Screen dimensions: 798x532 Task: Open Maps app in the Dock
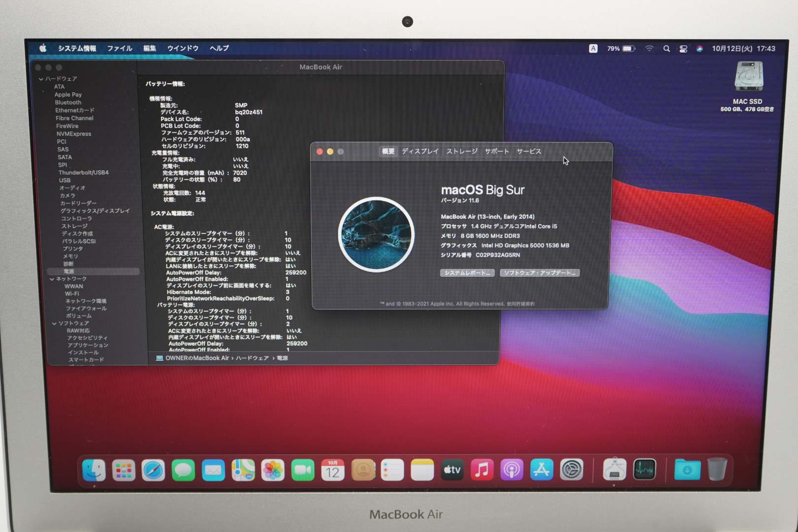click(243, 470)
